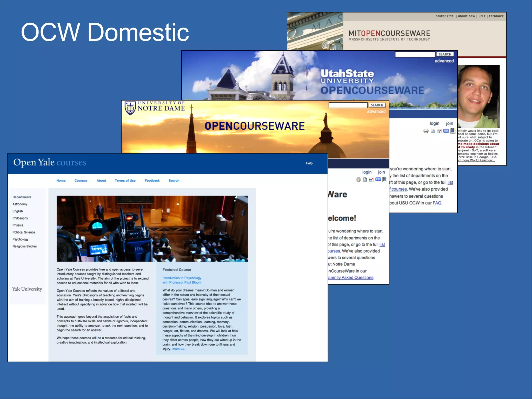Select the Political Science department
This screenshot has height=399, width=532.
(x=24, y=232)
